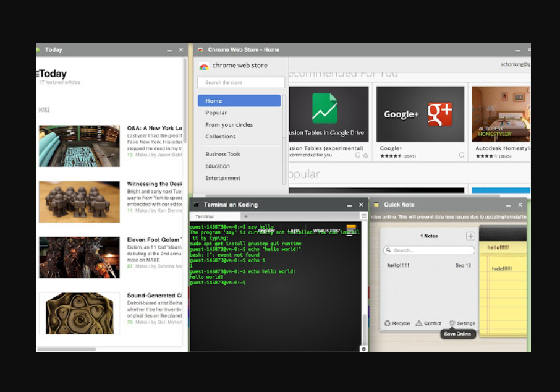The width and height of the screenshot is (560, 392).
Task: Click the terminal vertical scrollbar
Action: click(x=364, y=330)
